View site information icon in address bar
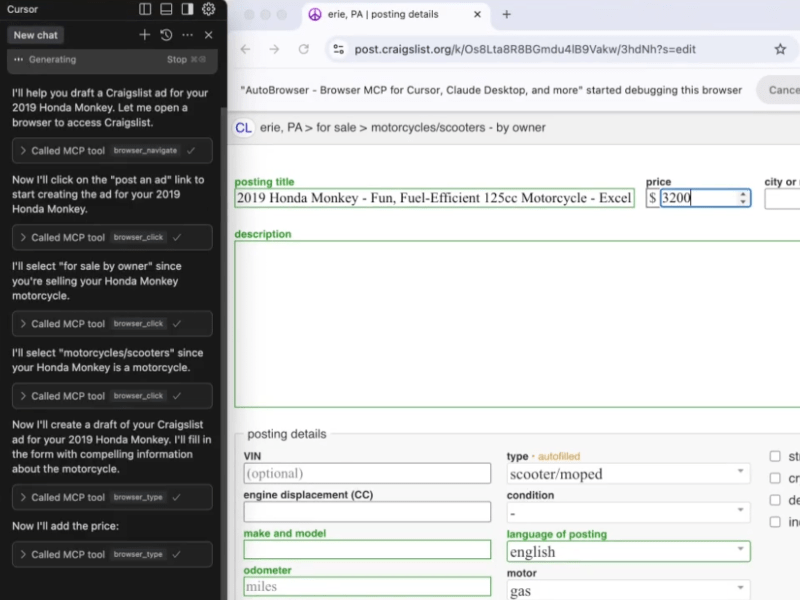The height and width of the screenshot is (600, 800). [338, 49]
